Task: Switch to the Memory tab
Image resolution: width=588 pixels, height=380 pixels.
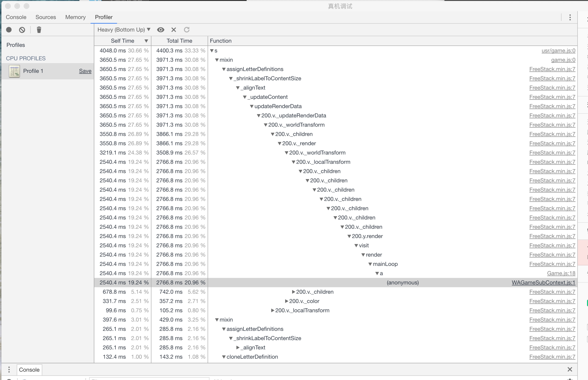Action: (x=75, y=17)
